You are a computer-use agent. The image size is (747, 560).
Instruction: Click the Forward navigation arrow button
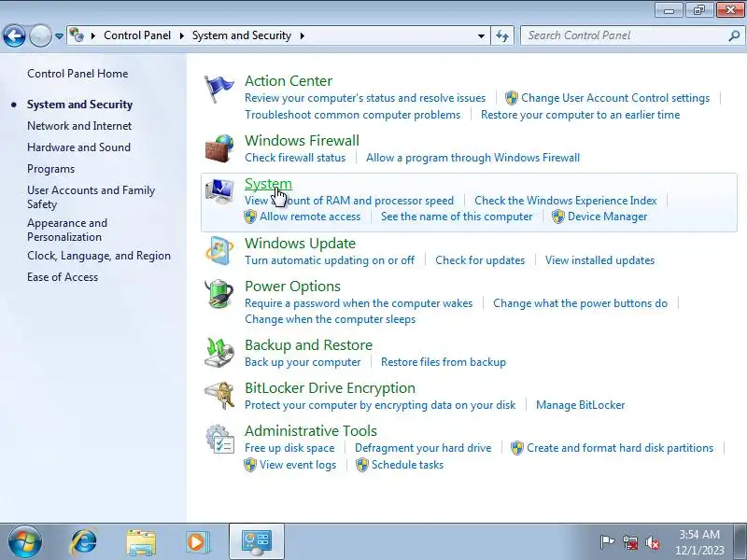pos(40,35)
